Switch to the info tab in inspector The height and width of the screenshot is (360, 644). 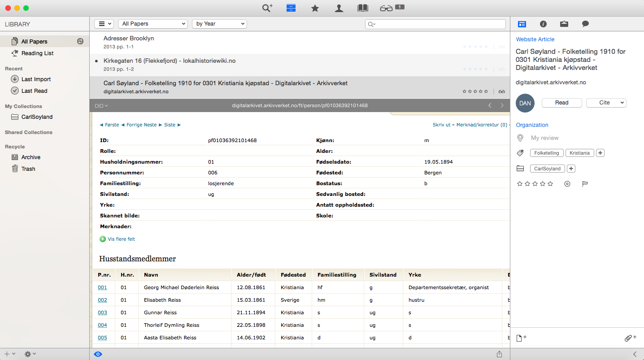(543, 24)
